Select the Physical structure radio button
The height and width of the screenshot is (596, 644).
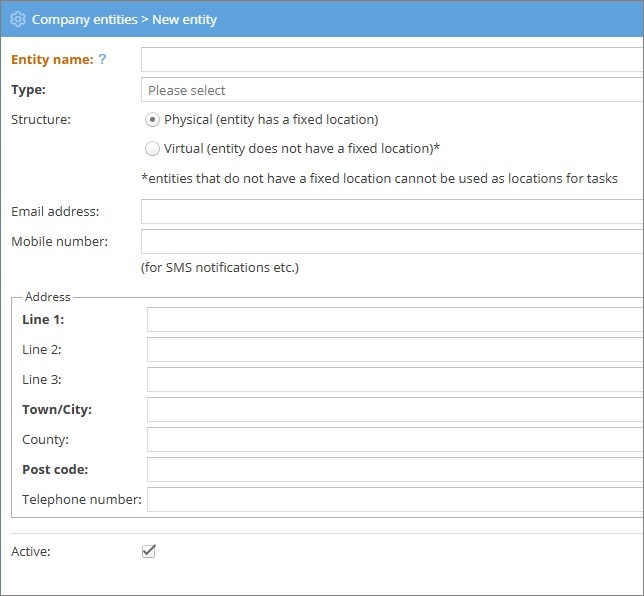(152, 119)
